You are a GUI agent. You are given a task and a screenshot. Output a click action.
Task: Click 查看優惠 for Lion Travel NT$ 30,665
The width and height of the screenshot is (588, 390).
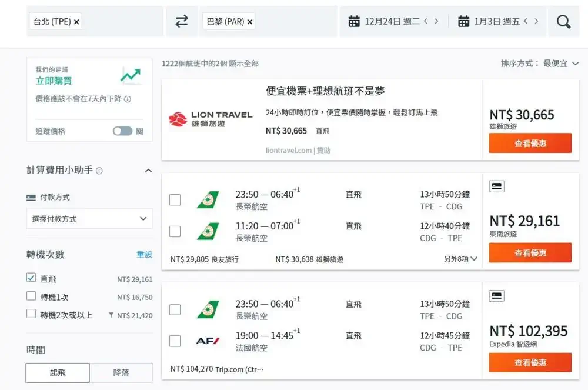[x=530, y=143]
